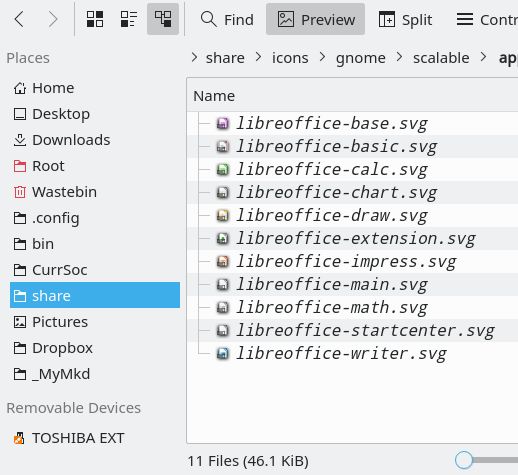The width and height of the screenshot is (518, 475).
Task: Click the zoom slider handle
Action: coord(464,460)
